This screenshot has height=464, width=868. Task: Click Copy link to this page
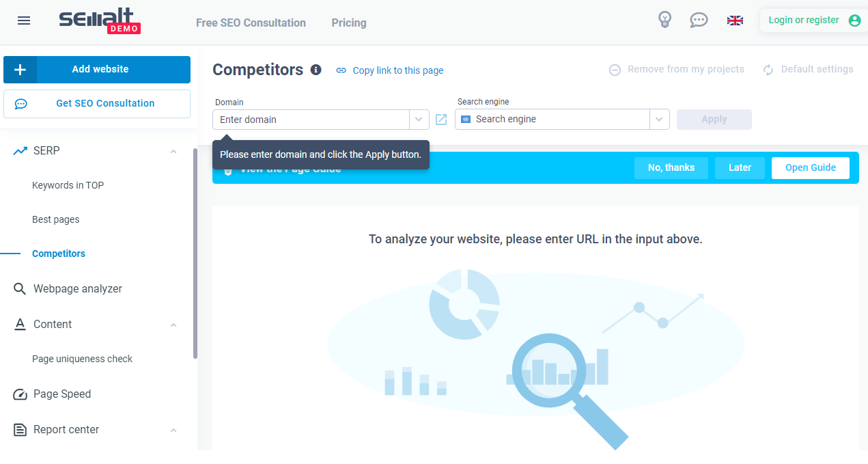(x=390, y=70)
